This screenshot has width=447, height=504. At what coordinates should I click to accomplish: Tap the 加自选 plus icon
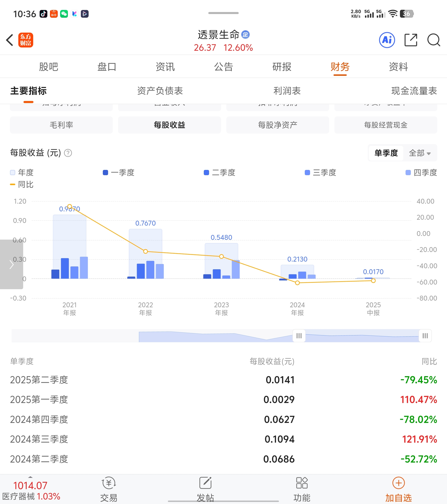[x=398, y=483]
